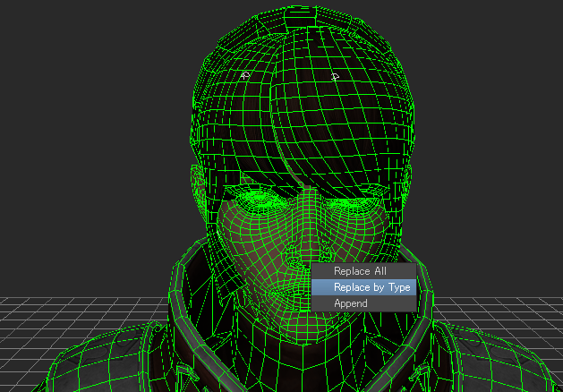Choose Replace All from context menu

(363, 271)
